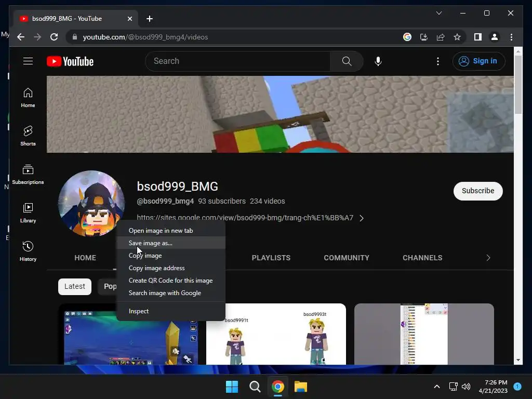Screen dimensions: 532x399
Task: Expand Chrome tab search dropdown
Action: 438,13
